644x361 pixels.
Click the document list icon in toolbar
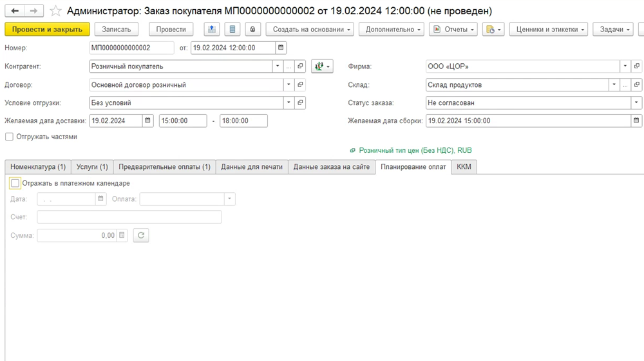click(x=232, y=30)
